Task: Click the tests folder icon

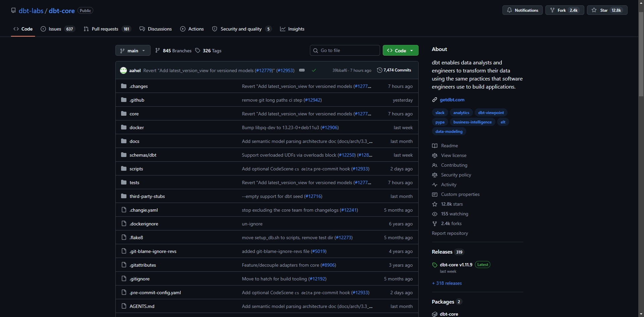Action: [124, 182]
